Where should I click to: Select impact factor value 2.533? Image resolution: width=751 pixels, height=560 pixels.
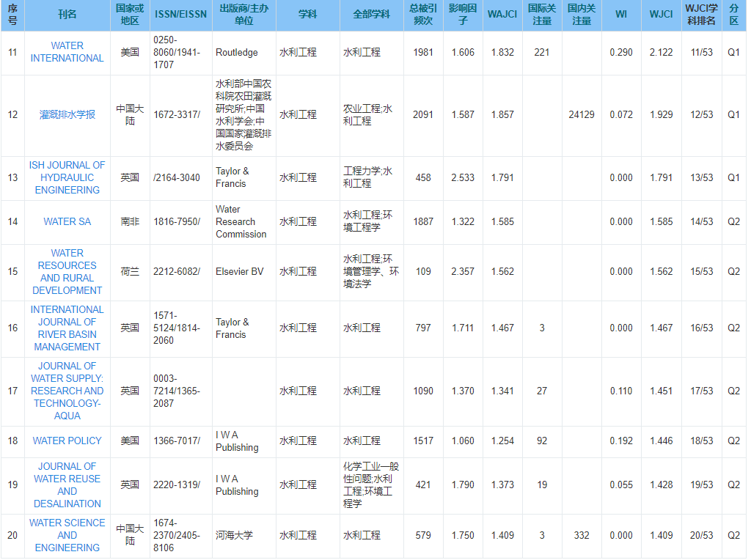tap(463, 177)
